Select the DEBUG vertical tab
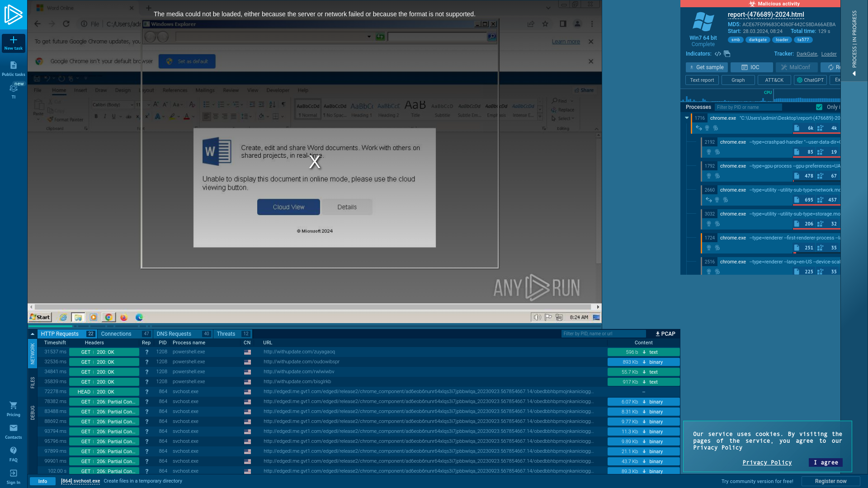The height and width of the screenshot is (488, 868). pyautogui.click(x=33, y=413)
